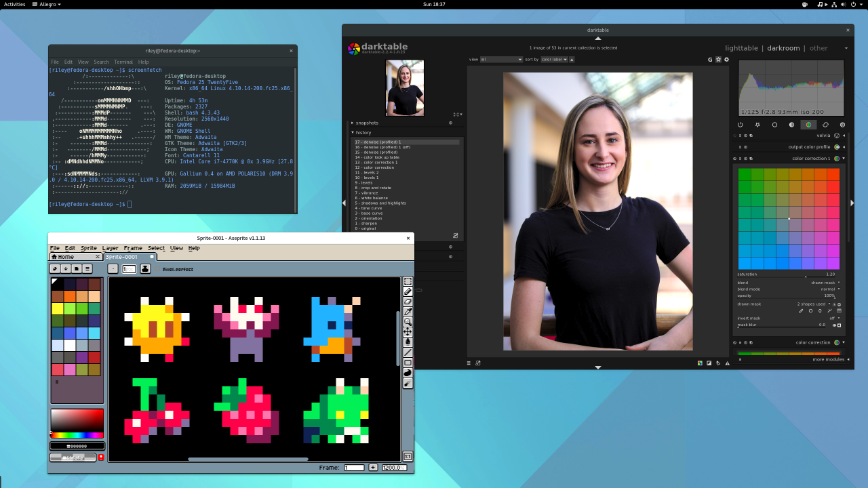Show darktable tone module group half-circle icon

point(791,125)
